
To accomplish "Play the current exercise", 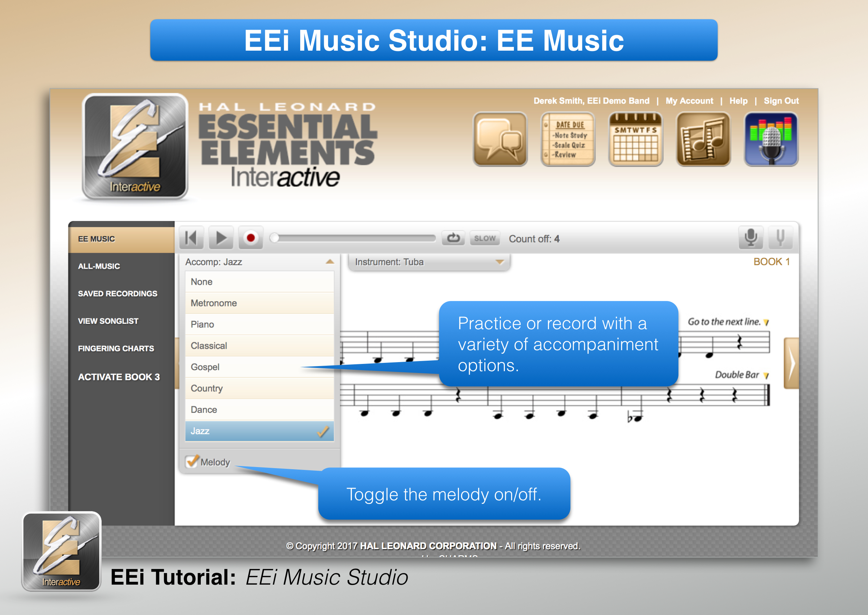I will 221,238.
